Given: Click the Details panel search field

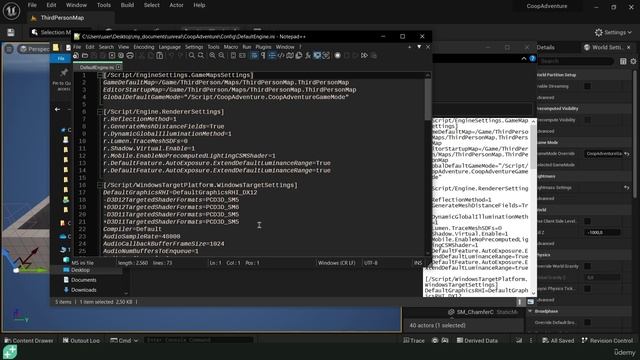Looking at the screenshot, I should [x=575, y=61].
